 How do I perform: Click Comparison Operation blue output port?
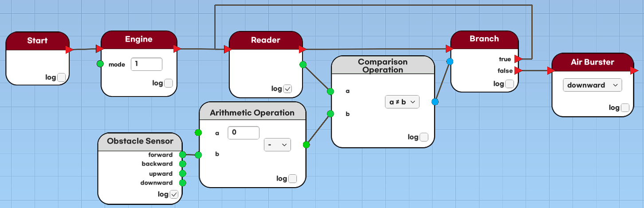435,102
